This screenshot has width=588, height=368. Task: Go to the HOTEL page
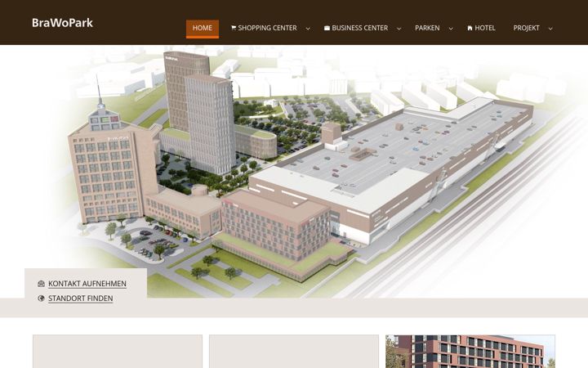485,28
